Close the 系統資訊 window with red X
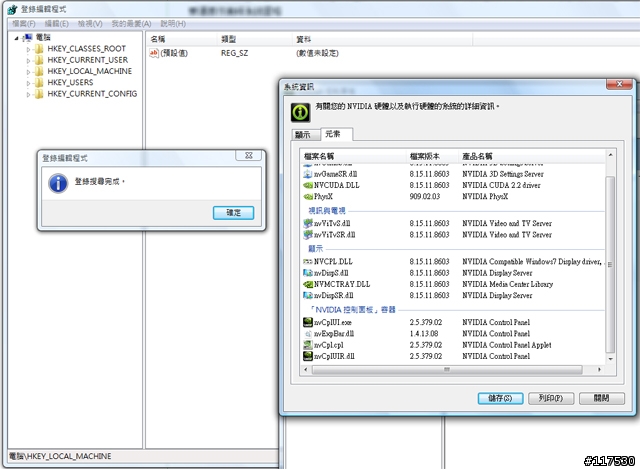 (x=619, y=84)
